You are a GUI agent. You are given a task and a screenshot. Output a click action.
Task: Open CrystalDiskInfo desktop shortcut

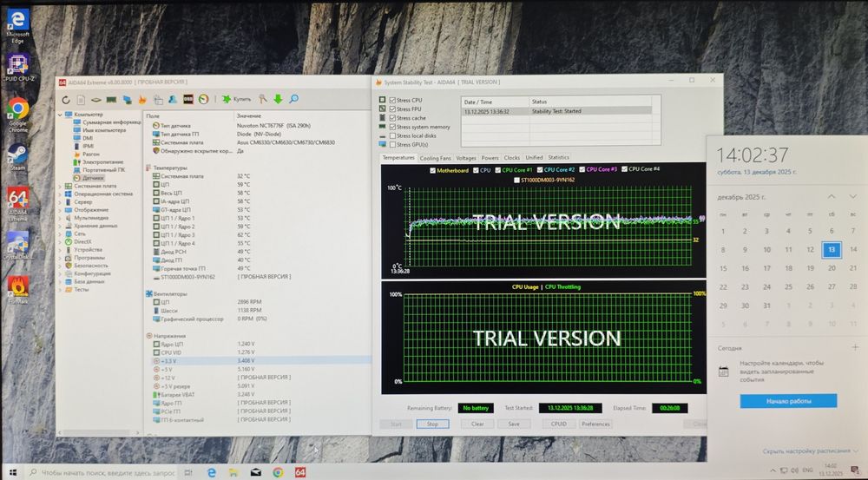(x=17, y=245)
